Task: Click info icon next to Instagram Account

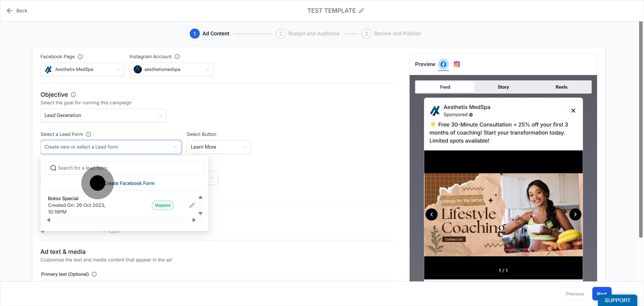Action: click(177, 57)
